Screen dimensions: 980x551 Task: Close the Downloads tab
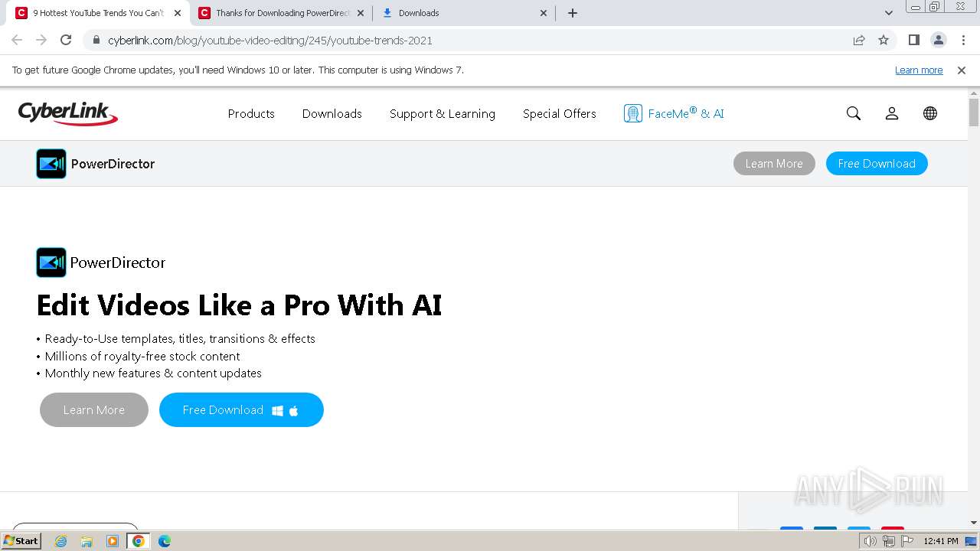(x=544, y=13)
